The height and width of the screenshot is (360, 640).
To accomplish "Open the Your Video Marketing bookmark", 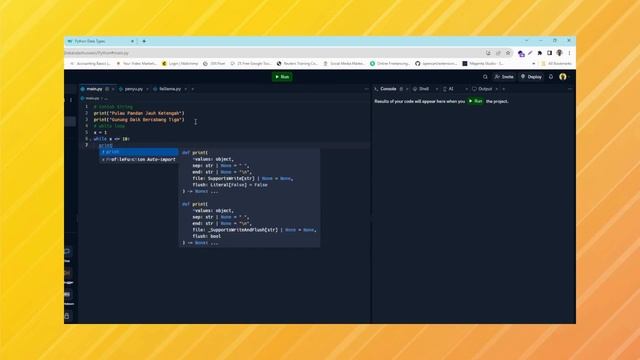I will (x=137, y=64).
